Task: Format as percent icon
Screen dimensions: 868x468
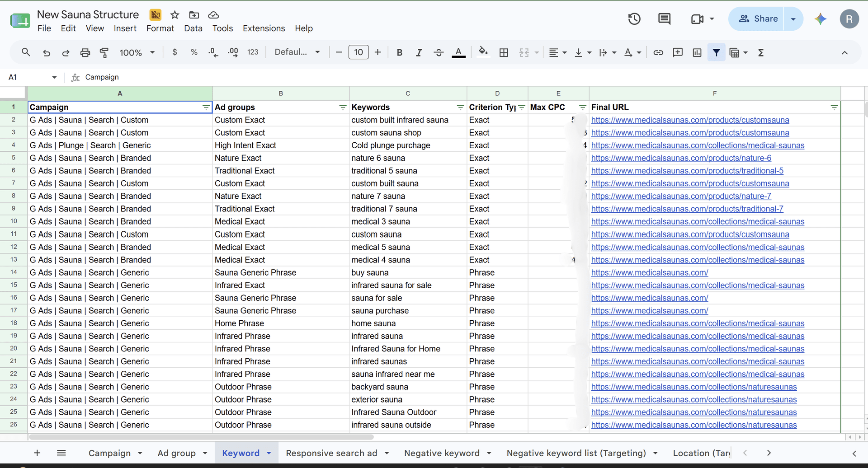Action: tap(194, 52)
